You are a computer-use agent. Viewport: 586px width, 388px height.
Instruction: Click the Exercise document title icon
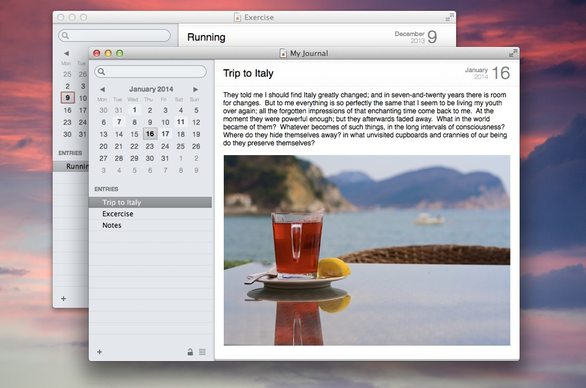coord(237,17)
